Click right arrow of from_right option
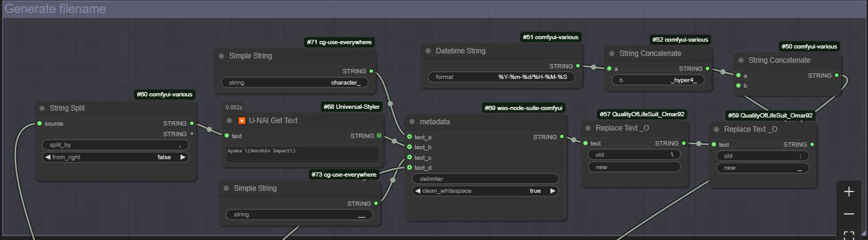The image size is (868, 240). tap(182, 157)
